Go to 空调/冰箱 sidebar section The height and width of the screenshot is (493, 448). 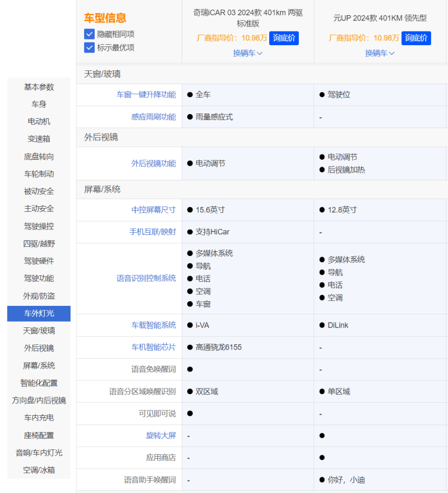coord(39,470)
